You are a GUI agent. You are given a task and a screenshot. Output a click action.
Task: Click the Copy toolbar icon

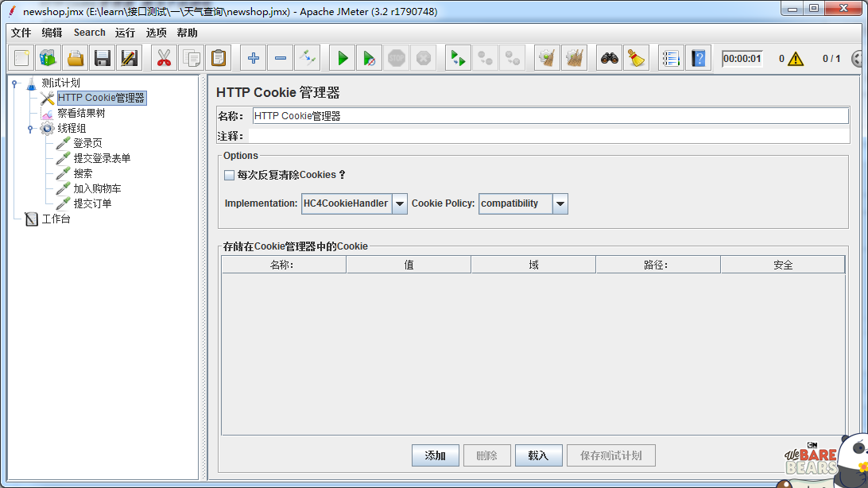pos(191,58)
